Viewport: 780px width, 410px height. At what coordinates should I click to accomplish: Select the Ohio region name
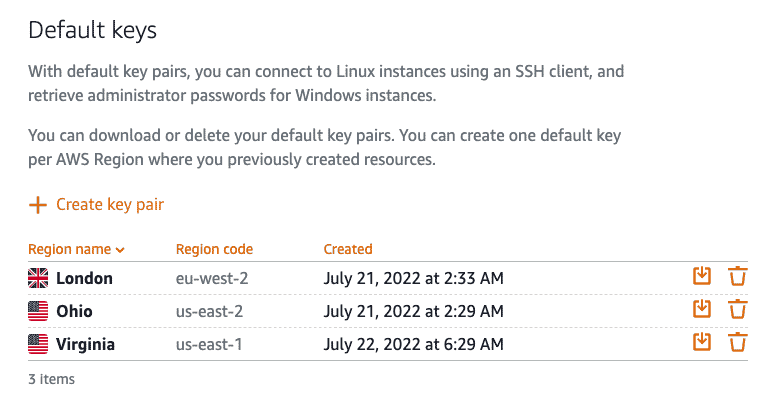tap(74, 311)
